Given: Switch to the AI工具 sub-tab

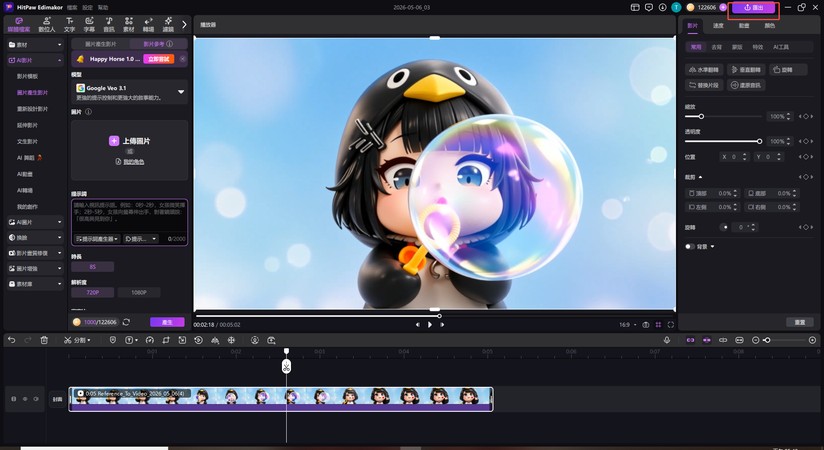Looking at the screenshot, I should tap(781, 47).
